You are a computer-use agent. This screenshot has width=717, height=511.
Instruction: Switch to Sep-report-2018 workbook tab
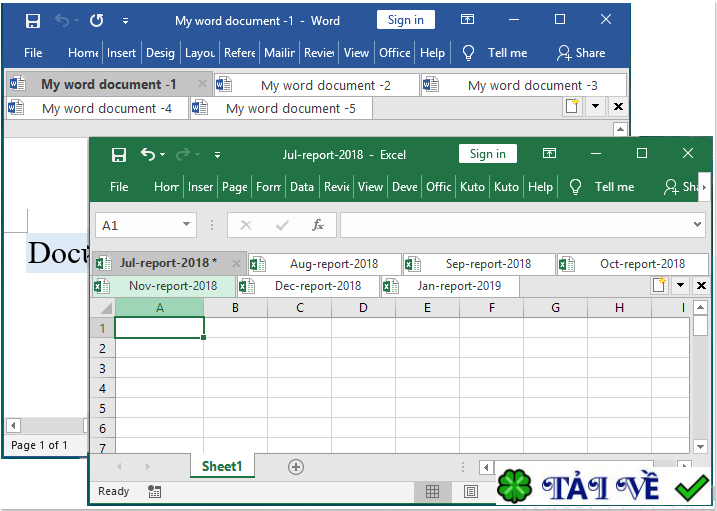(480, 264)
